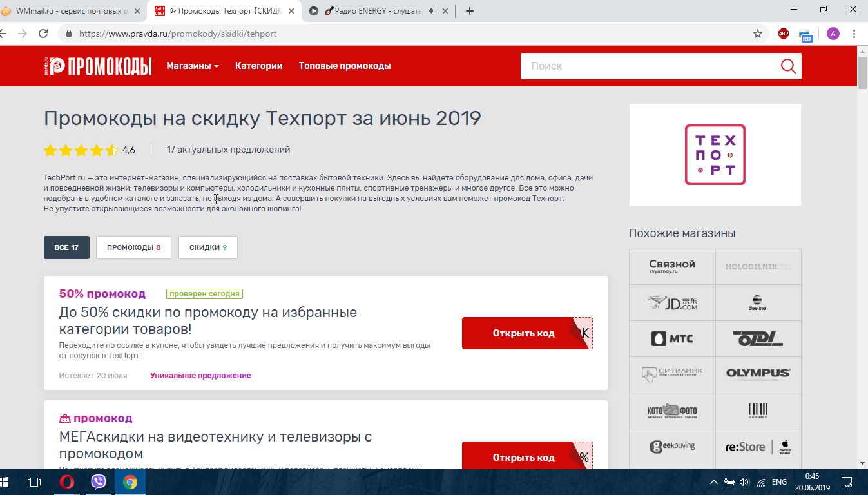Image resolution: width=868 pixels, height=495 pixels.
Task: Open notification center icon
Action: [847, 481]
